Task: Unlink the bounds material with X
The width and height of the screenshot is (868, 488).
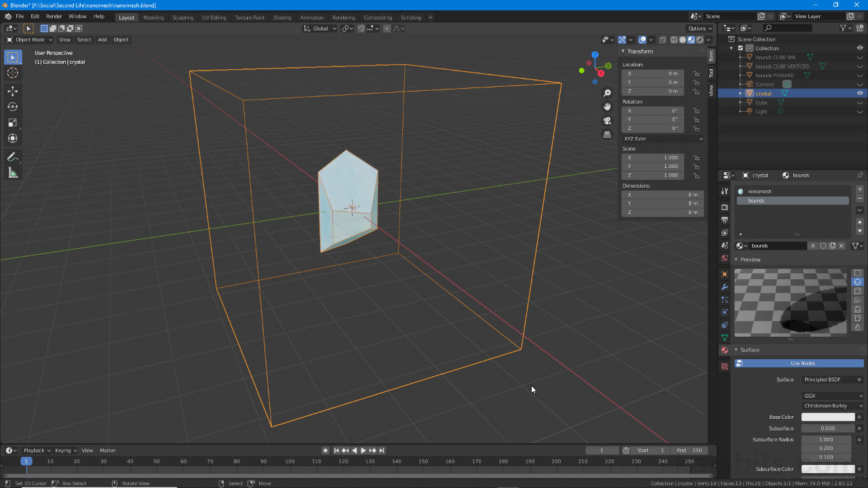Action: [842, 246]
